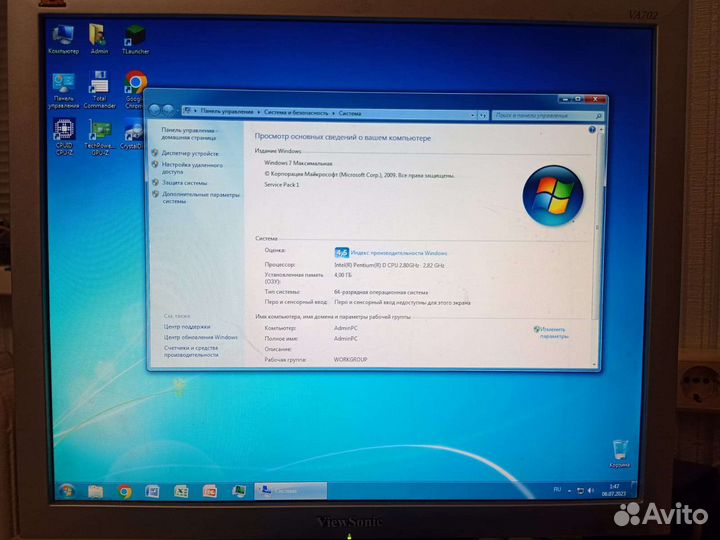
Task: Open the Корзина recycle bin
Action: click(x=619, y=454)
